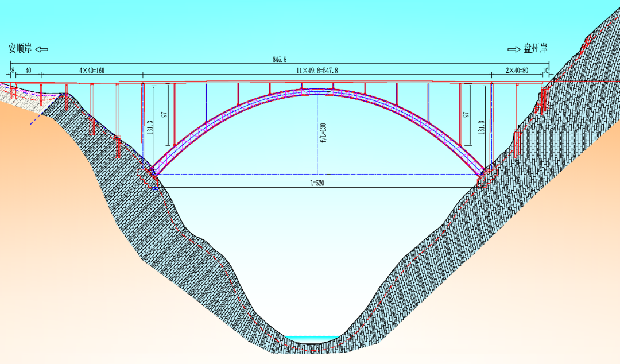Click the arch crown at the bridge center
The height and width of the screenshot is (364, 620).
317,91
